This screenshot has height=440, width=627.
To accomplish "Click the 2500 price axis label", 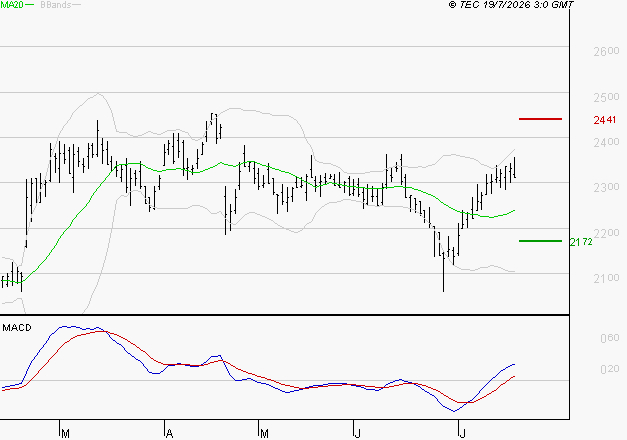I will [606, 97].
